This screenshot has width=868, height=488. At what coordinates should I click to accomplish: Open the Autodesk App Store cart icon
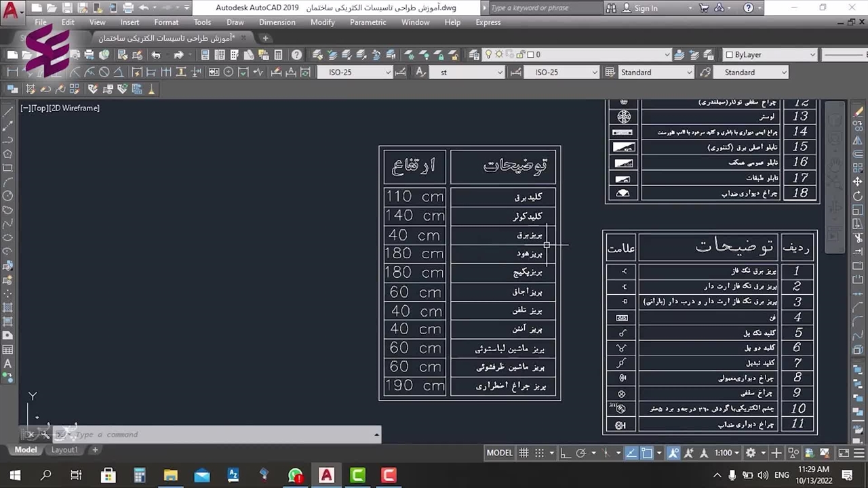click(x=704, y=8)
